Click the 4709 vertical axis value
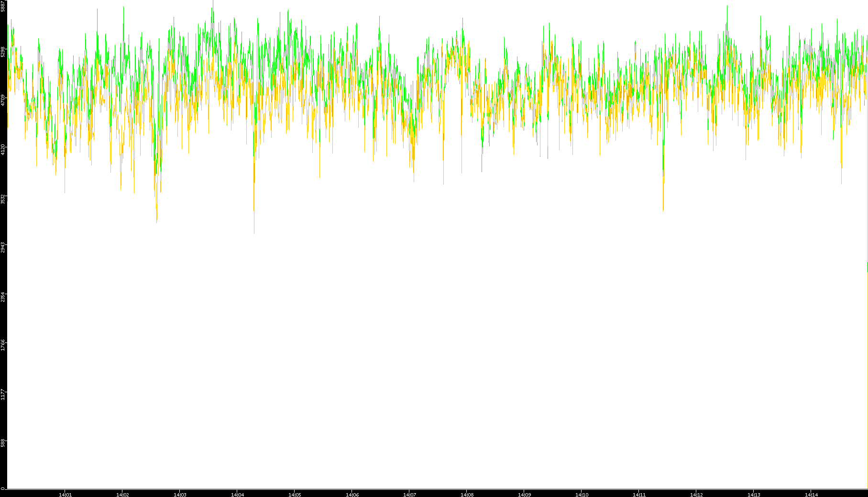Screen dimensions: 868x497 tap(3, 100)
